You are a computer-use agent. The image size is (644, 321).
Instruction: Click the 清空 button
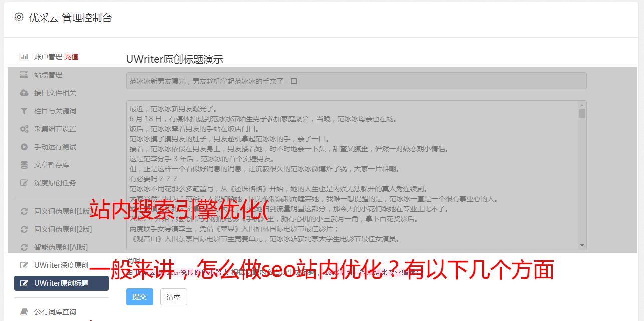(174, 297)
